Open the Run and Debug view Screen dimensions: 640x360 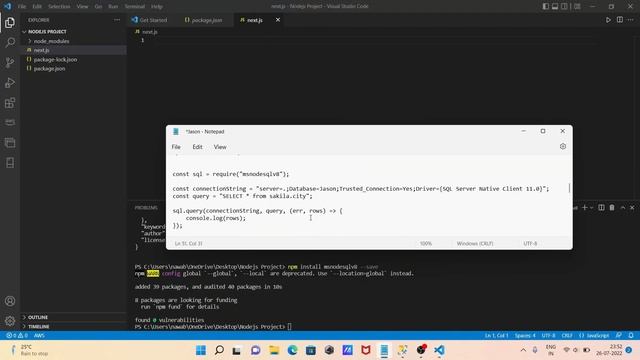click(x=10, y=82)
